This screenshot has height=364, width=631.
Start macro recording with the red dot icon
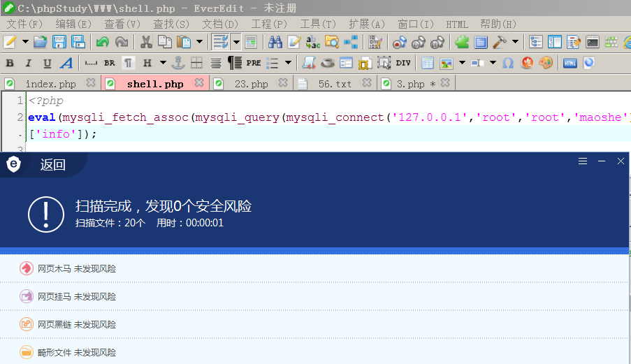click(399, 42)
